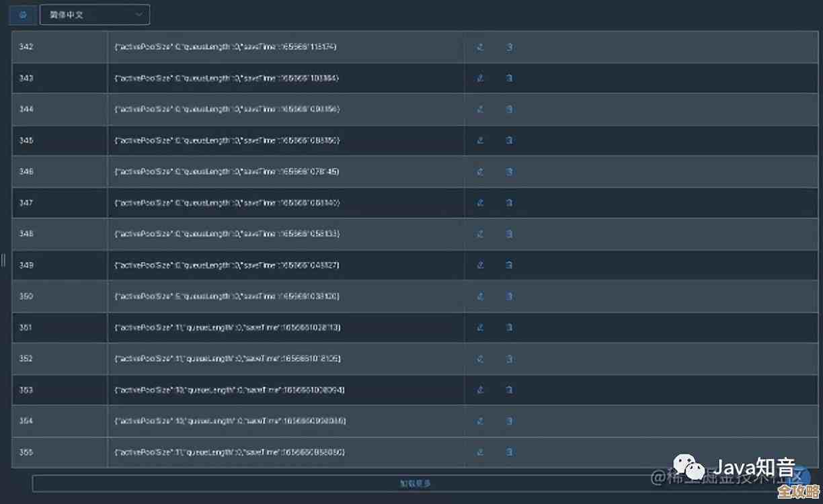
Task: Open the editor for row 349
Action: tap(480, 265)
